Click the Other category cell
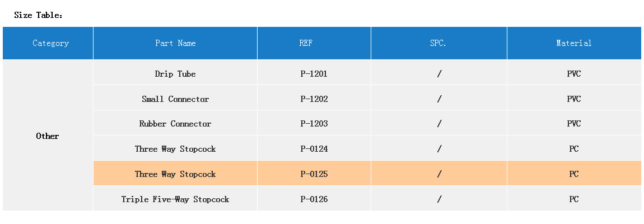Viewport: 644px width, 224px height. 48,136
